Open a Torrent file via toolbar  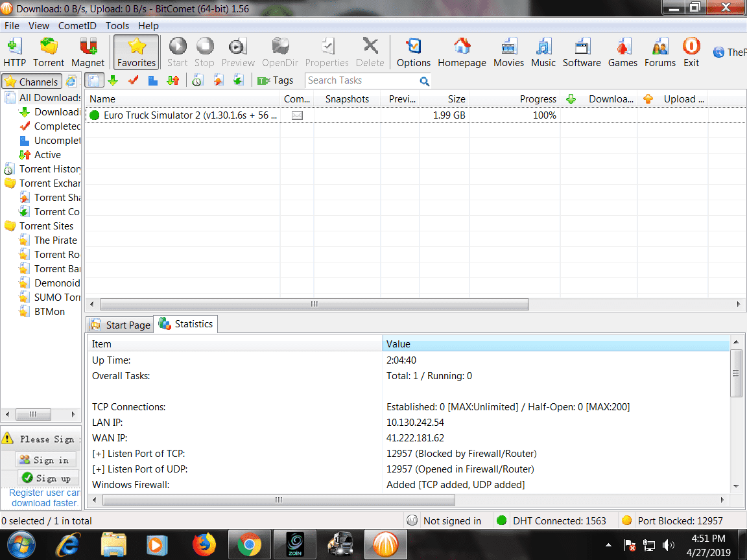pos(49,52)
